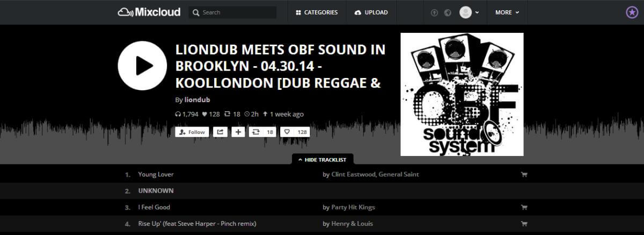Screen dimensions: 644x235
Task: Open the upload arrow notification icon
Action: (x=435, y=12)
